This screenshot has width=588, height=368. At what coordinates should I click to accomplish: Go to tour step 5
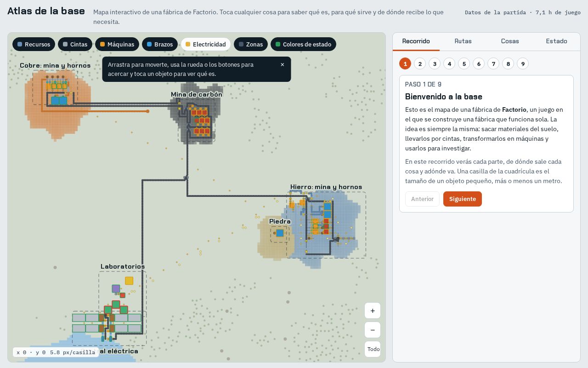click(464, 63)
